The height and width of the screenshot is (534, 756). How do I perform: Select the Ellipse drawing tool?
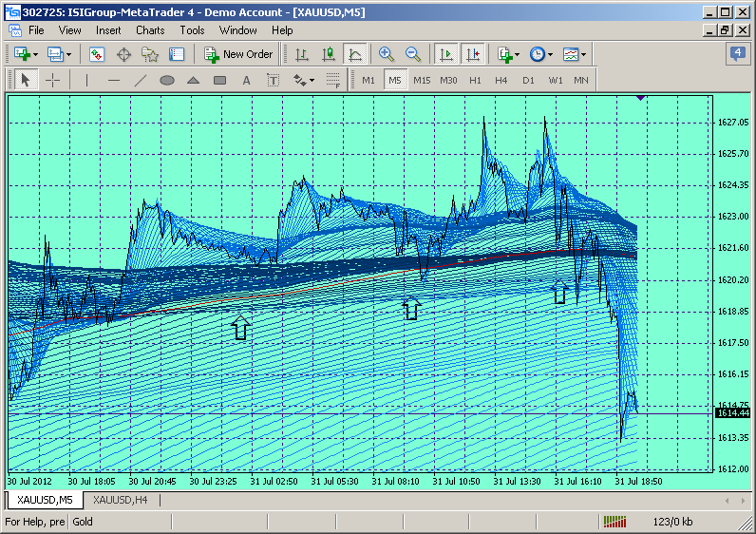pos(167,80)
